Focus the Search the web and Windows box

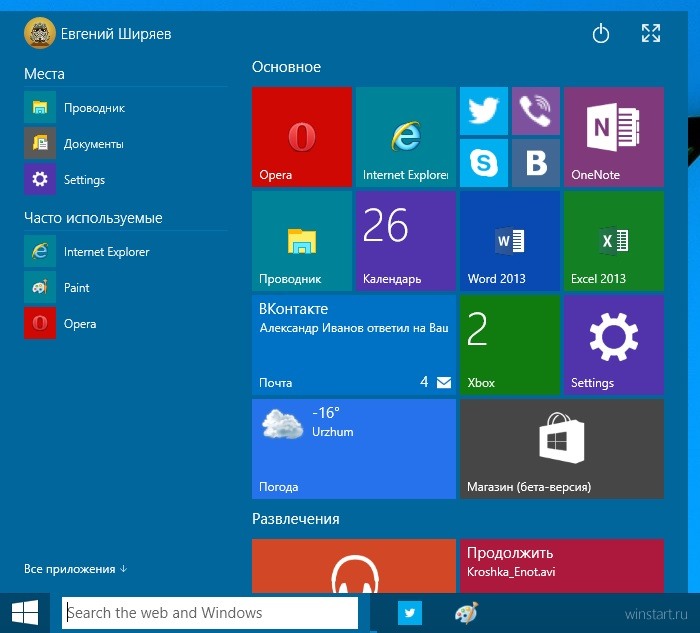210,613
